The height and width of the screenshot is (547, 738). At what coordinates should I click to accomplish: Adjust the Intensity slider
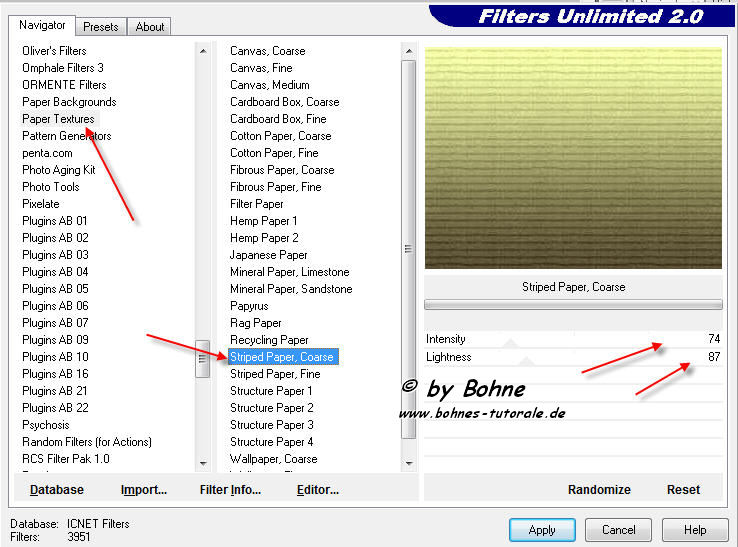point(572,340)
